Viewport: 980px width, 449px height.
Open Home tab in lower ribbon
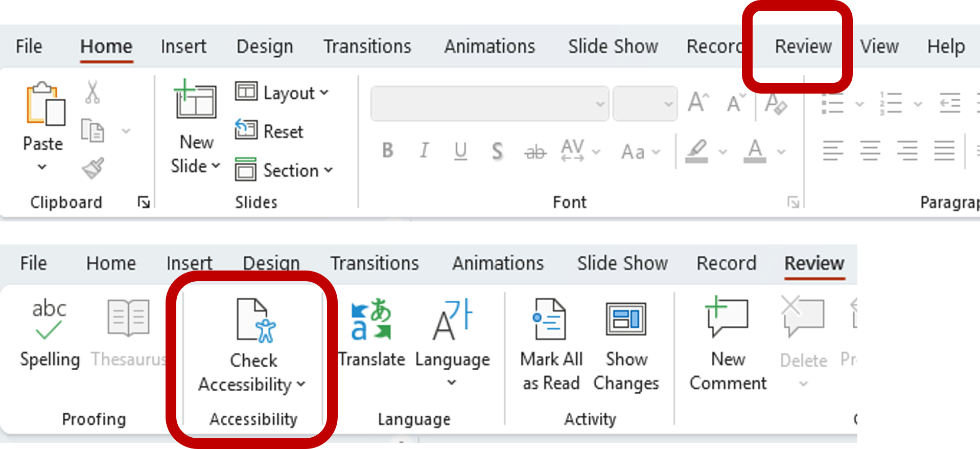coord(111,263)
